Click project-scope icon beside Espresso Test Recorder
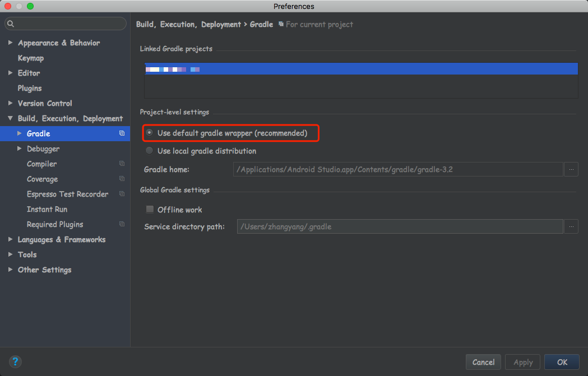588x376 pixels. [x=122, y=194]
